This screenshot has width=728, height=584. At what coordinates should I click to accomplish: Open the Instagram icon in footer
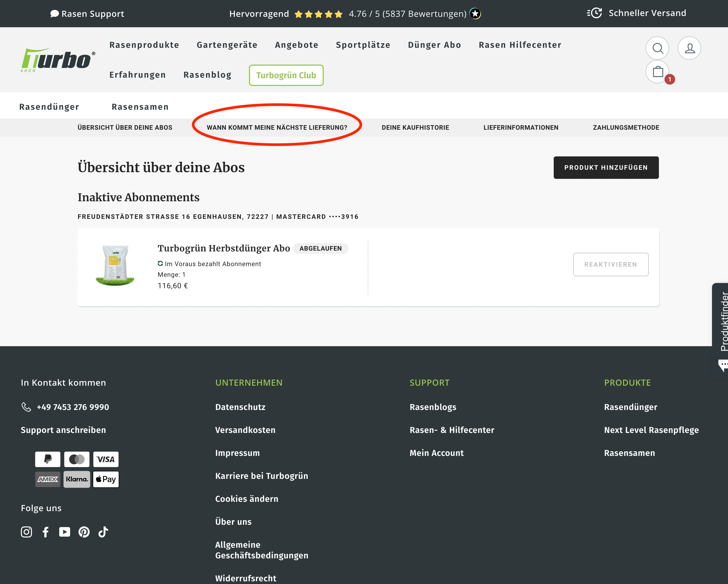(x=26, y=532)
